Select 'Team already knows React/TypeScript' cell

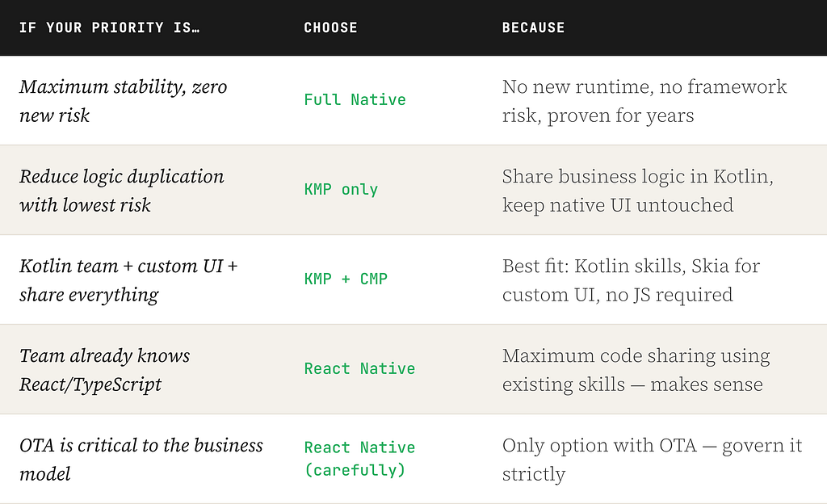104,370
